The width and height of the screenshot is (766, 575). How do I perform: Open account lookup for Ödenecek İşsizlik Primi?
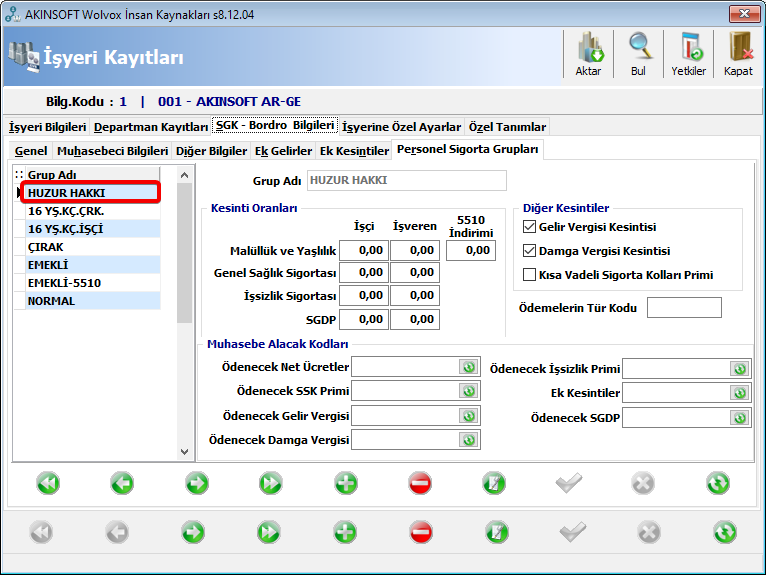point(740,368)
